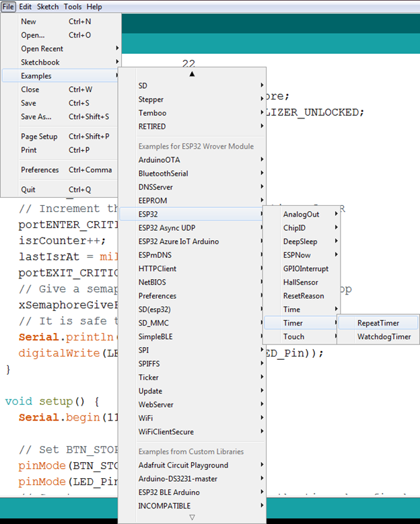Open the File menu
Screen dimensions: 420x524
tap(8, 7)
